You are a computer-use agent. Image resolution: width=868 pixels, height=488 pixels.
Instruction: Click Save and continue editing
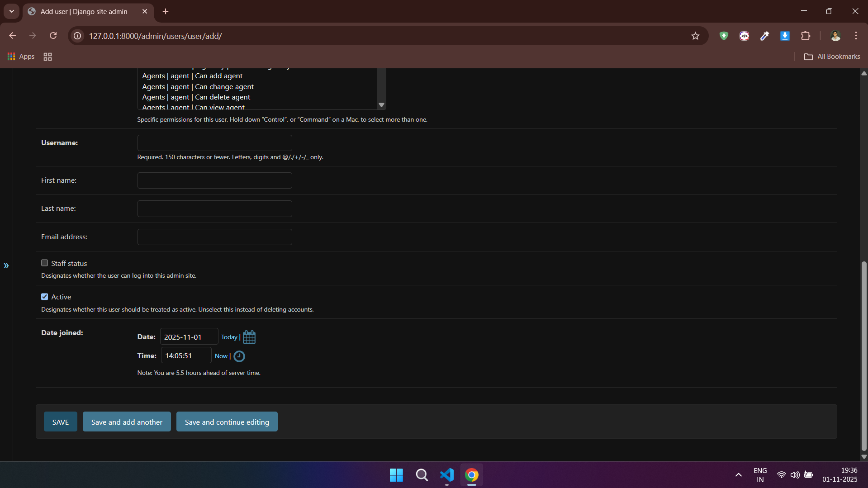227,422
